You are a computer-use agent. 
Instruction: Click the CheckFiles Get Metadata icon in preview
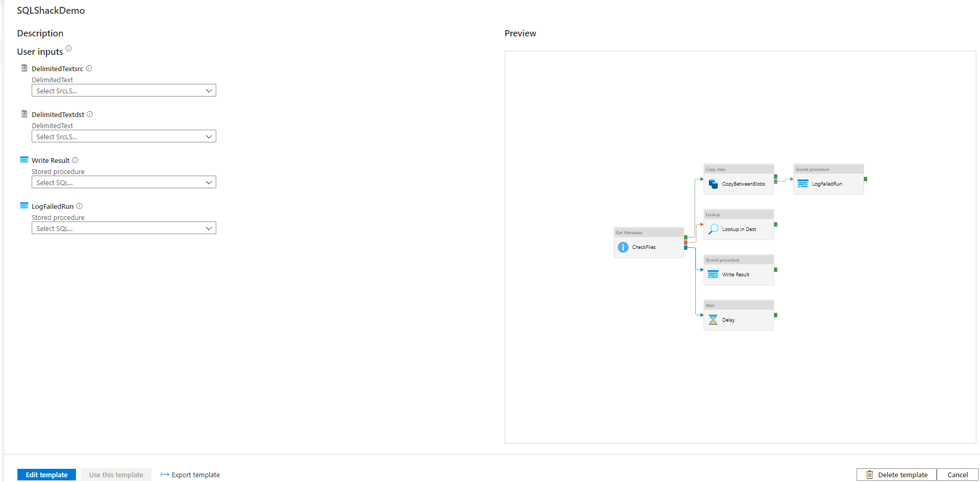tap(623, 247)
